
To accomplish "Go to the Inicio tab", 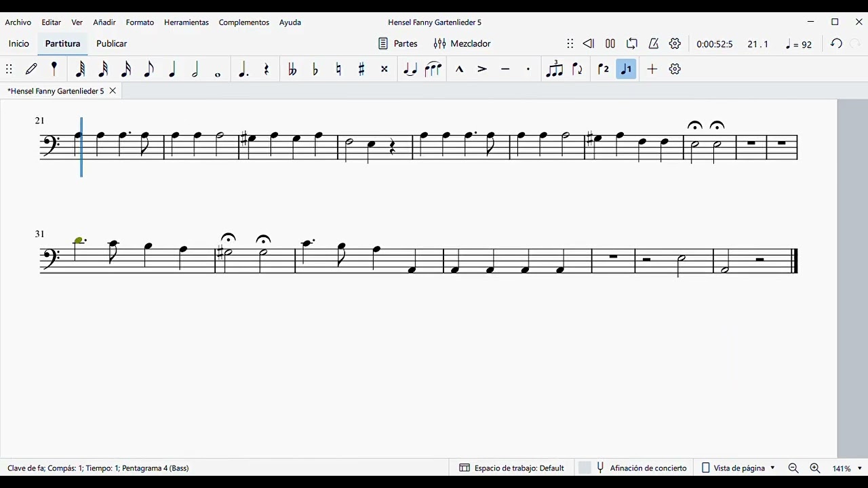I will (19, 43).
